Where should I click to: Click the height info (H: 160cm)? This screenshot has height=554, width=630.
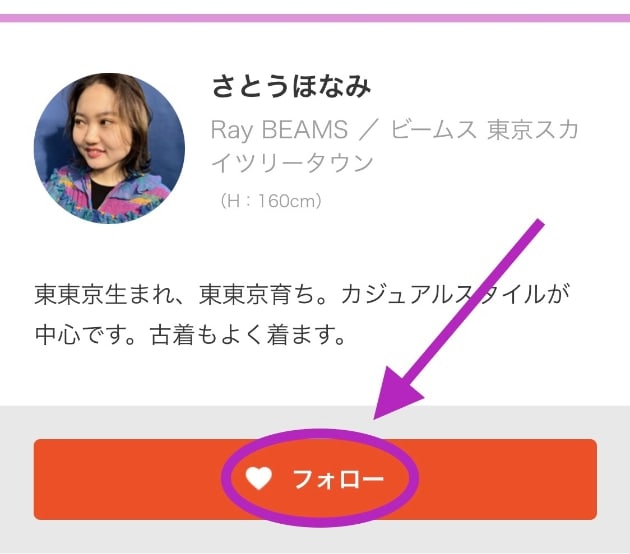click(270, 201)
